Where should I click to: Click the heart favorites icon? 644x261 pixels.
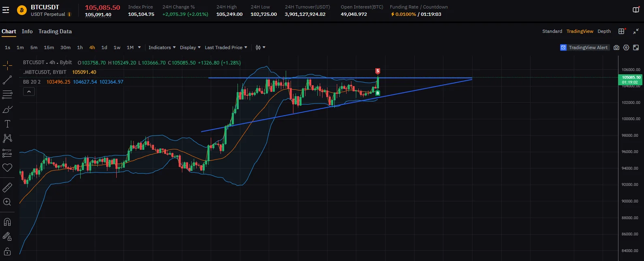coord(7,168)
